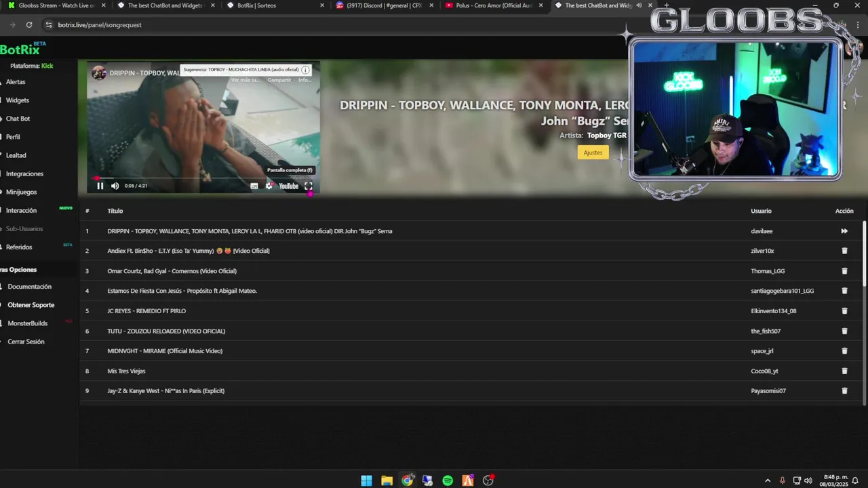Delete Jay-Z & Kanye West song request

tap(844, 390)
